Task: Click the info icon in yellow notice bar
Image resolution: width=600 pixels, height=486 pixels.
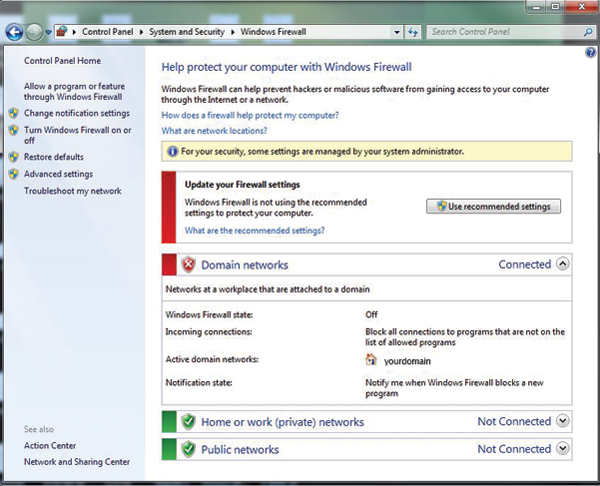Action: click(173, 152)
